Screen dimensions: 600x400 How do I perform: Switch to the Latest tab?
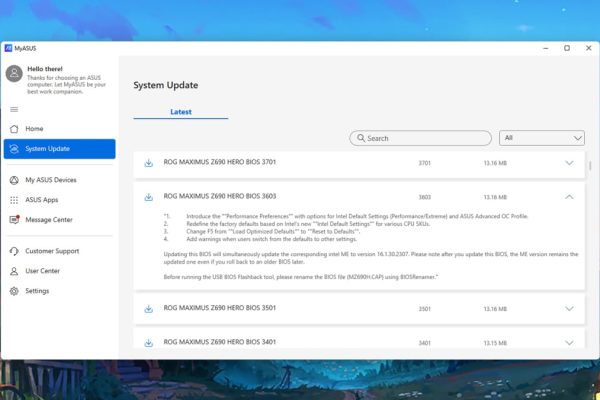tap(181, 112)
